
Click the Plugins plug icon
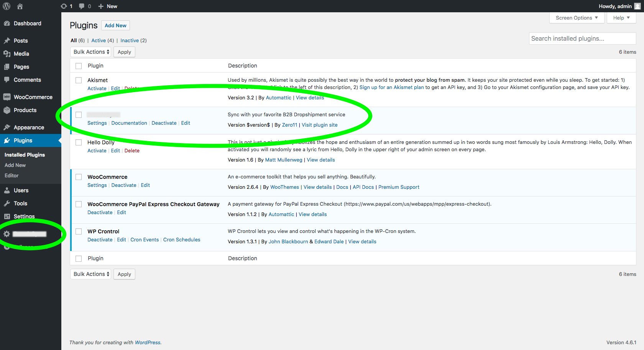point(7,140)
